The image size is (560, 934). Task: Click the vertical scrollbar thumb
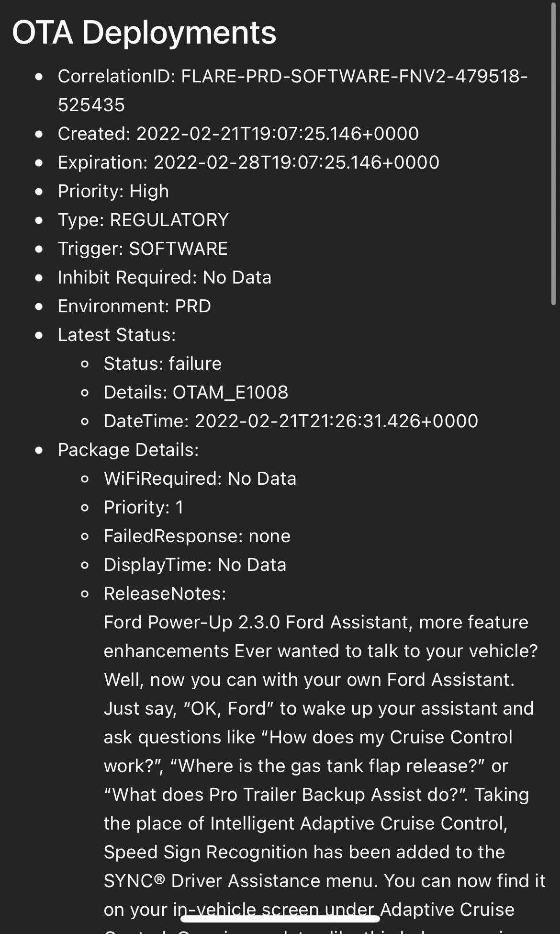tap(553, 153)
